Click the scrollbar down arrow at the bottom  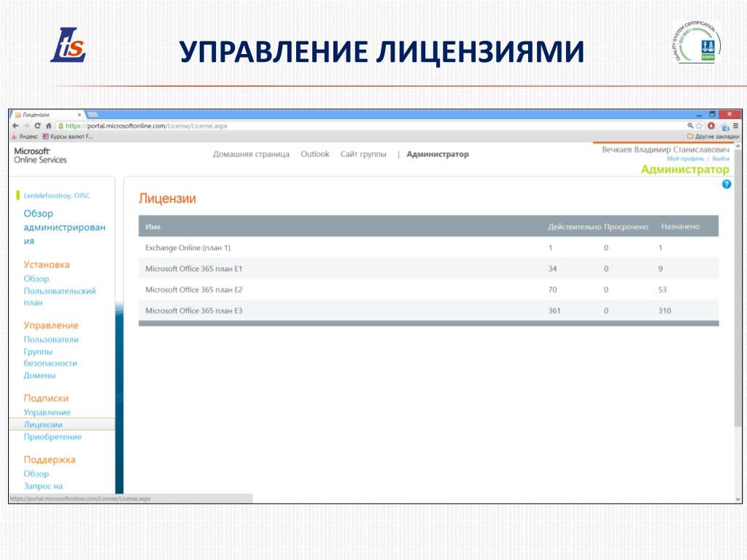point(738,499)
